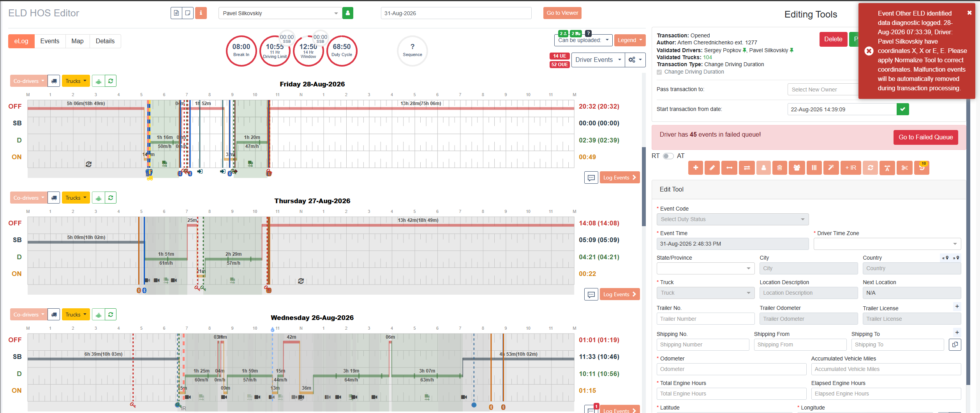This screenshot has height=413, width=980.
Task: Click the Go to Viewer button
Action: 562,13
